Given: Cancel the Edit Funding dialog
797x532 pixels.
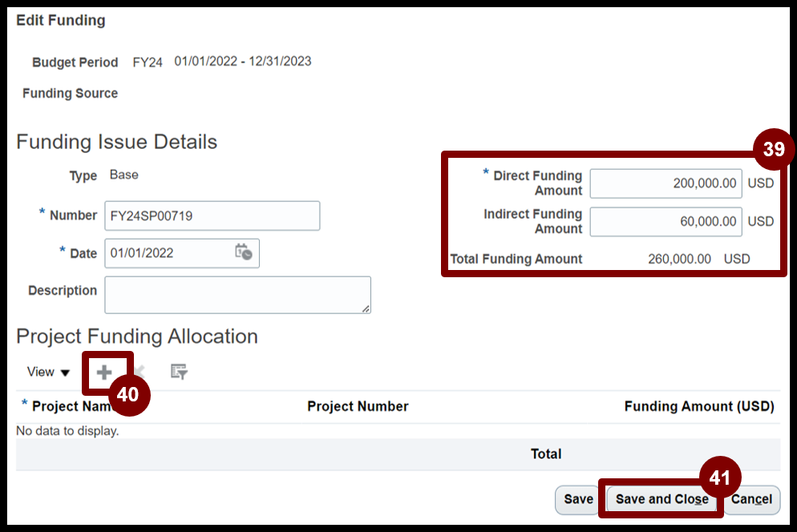Looking at the screenshot, I should click(751, 499).
